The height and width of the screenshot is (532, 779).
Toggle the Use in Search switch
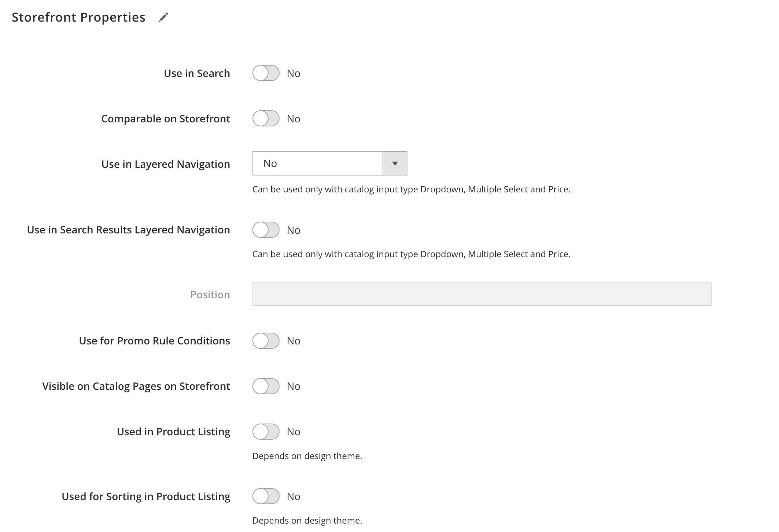click(x=266, y=73)
